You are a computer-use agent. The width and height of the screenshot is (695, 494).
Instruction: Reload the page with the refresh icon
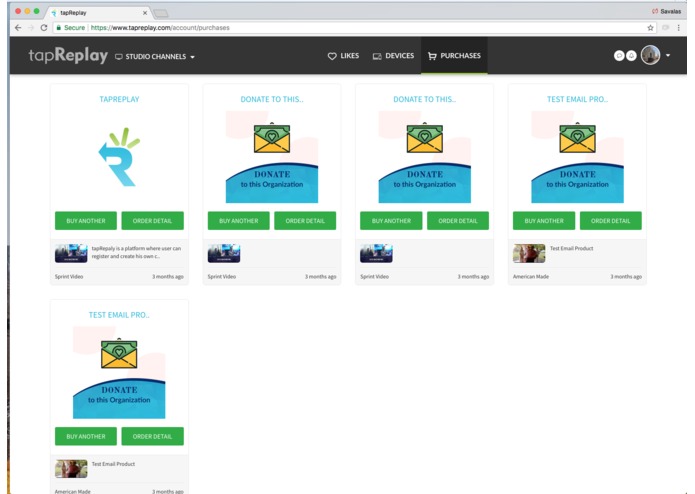[43, 27]
